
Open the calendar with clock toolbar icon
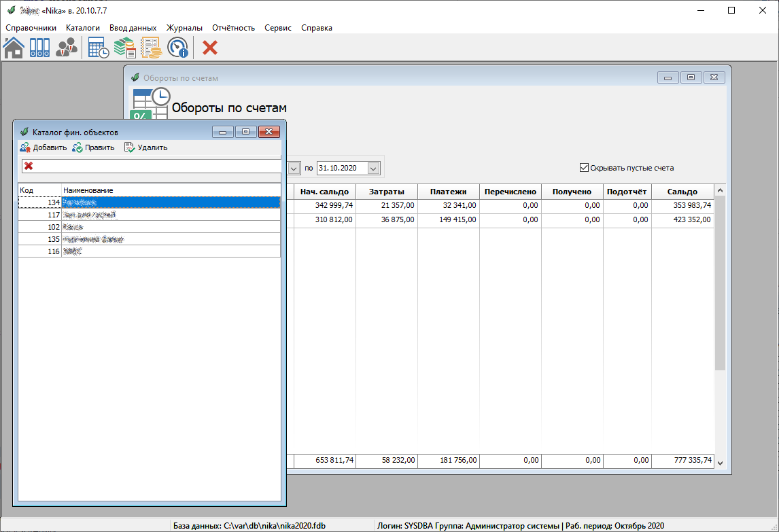[98, 48]
